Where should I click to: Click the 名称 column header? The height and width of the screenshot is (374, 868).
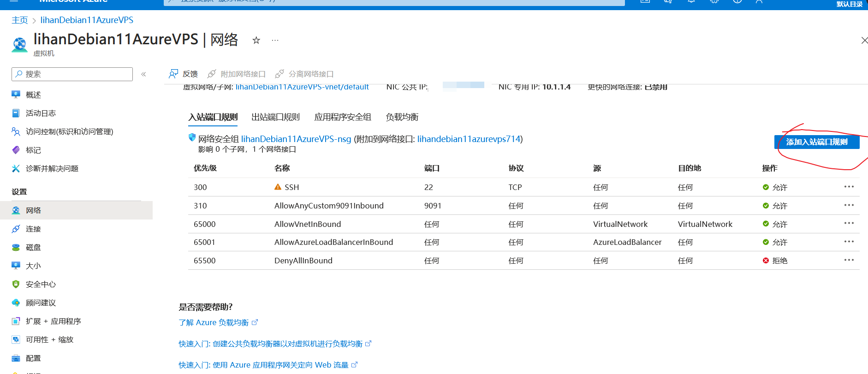(282, 168)
